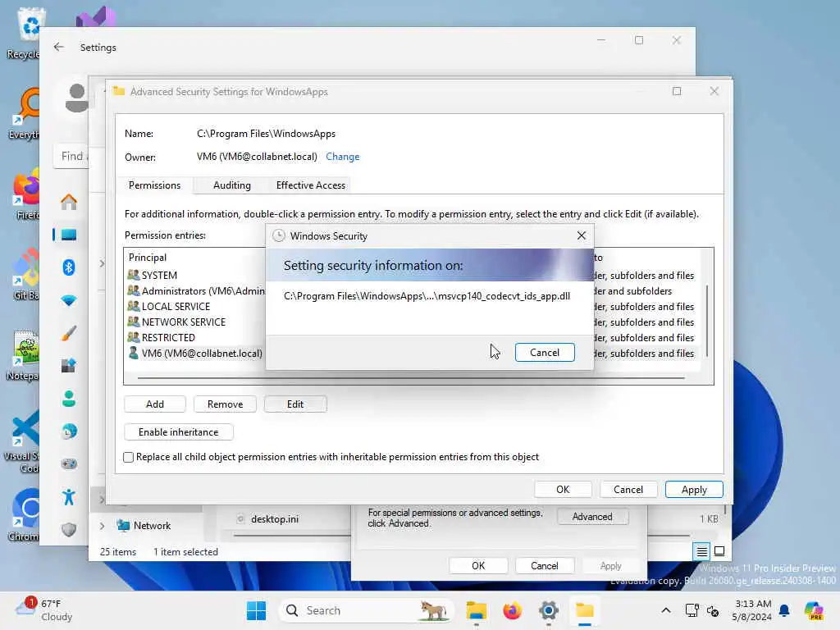Click the taskbar Search box
840x630 pixels.
pos(366,610)
